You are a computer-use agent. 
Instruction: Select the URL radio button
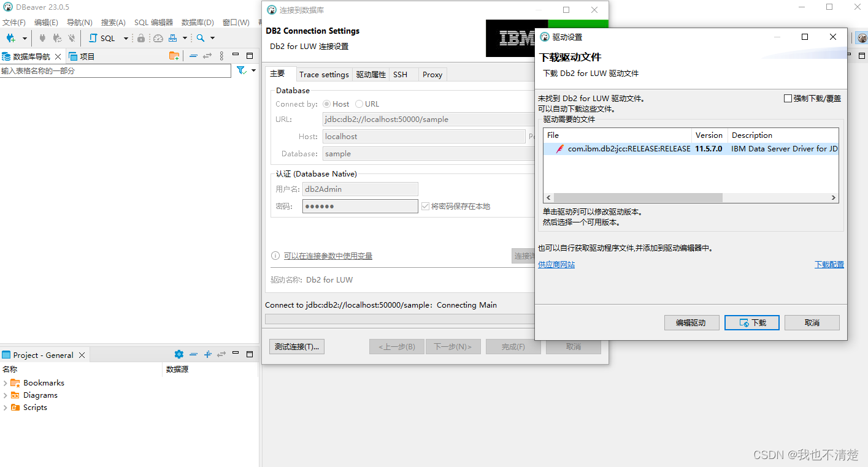pos(359,104)
